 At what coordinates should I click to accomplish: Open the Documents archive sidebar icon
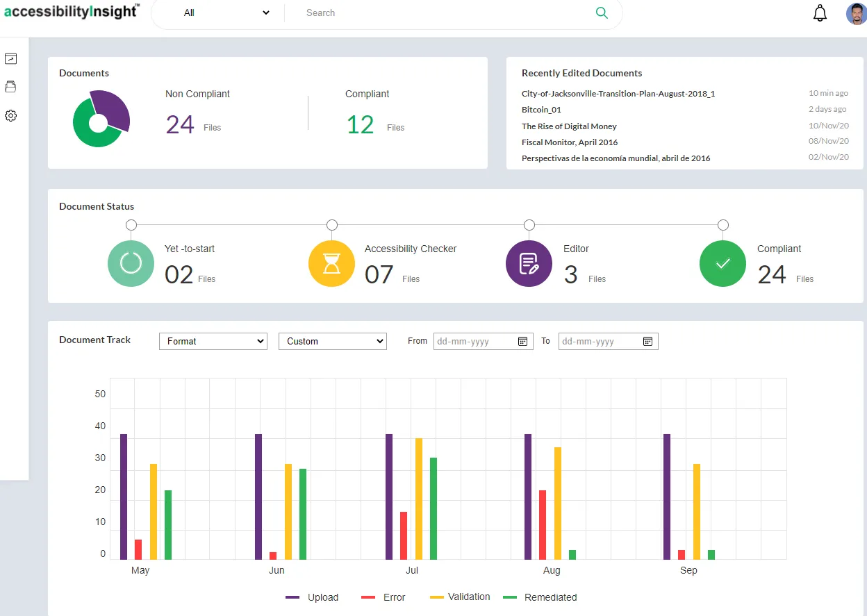pyautogui.click(x=10, y=87)
